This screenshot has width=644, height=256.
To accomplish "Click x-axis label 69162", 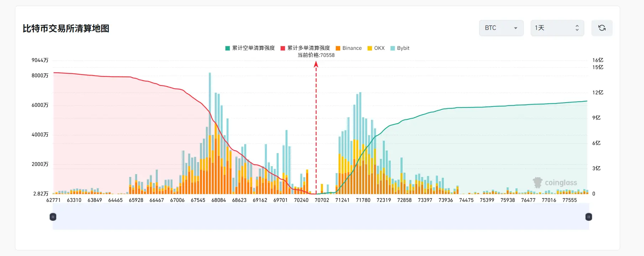I will [x=260, y=200].
